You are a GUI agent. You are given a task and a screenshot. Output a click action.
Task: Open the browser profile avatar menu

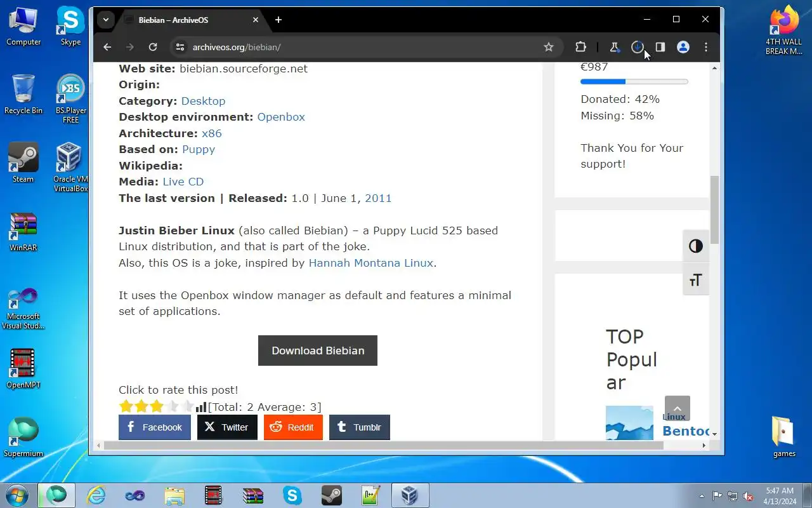(x=683, y=47)
